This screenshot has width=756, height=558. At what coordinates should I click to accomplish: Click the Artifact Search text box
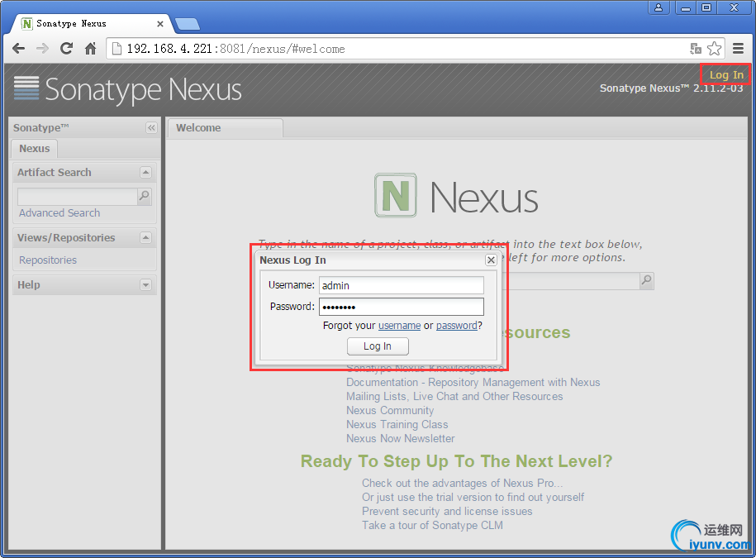click(77, 196)
